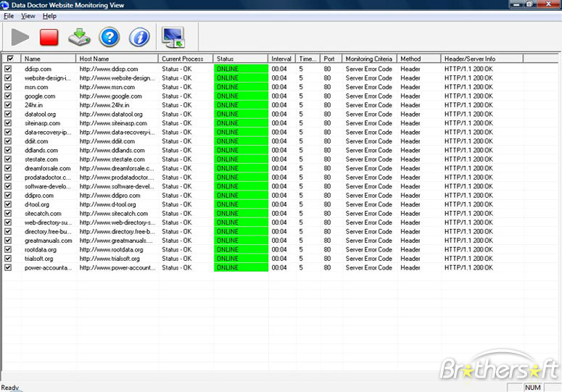Sort by the Host Name column header
The image size is (562, 392).
117,59
